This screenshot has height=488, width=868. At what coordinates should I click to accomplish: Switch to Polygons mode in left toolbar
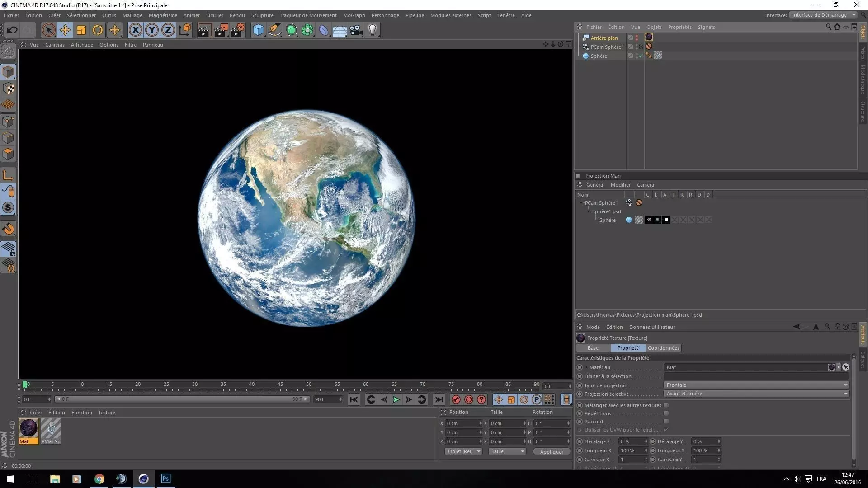8,154
